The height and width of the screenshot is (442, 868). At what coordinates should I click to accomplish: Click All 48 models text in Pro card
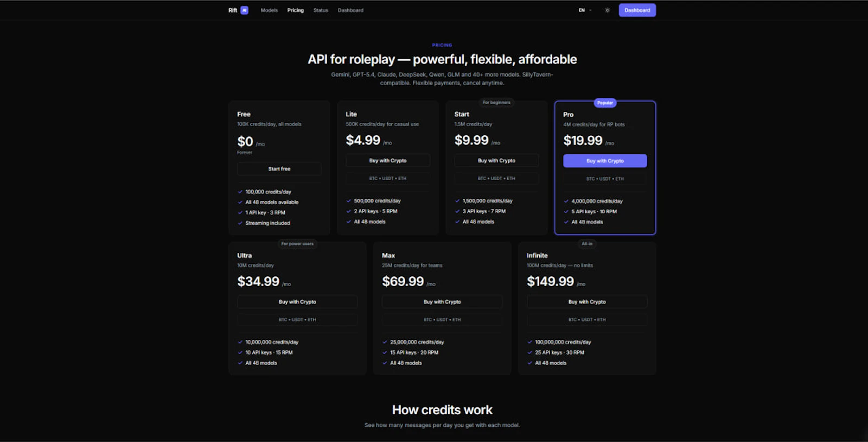click(587, 222)
